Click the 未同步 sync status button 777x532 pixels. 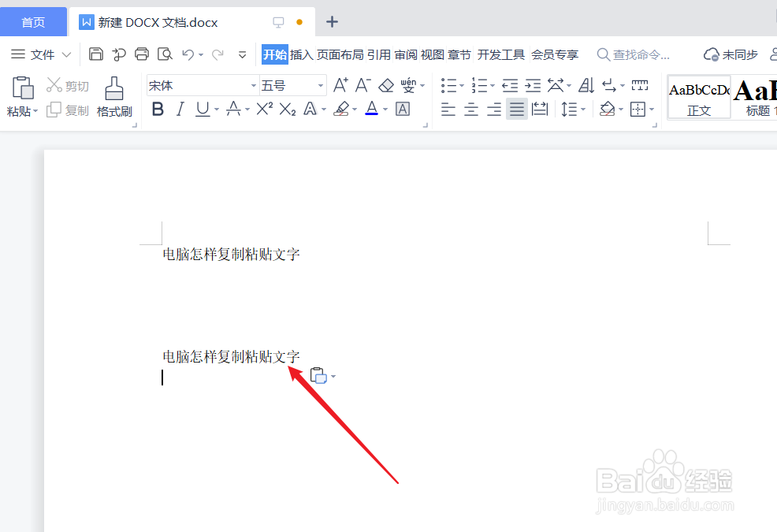(730, 54)
